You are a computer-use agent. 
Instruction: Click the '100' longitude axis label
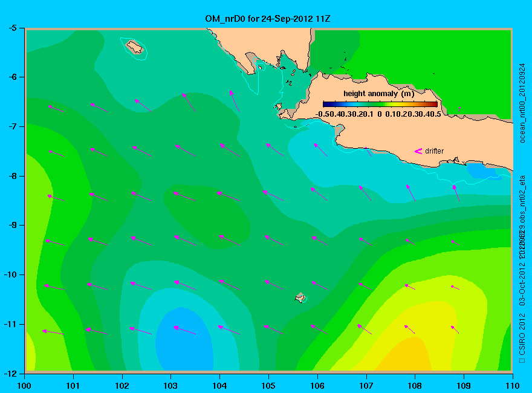(x=24, y=386)
